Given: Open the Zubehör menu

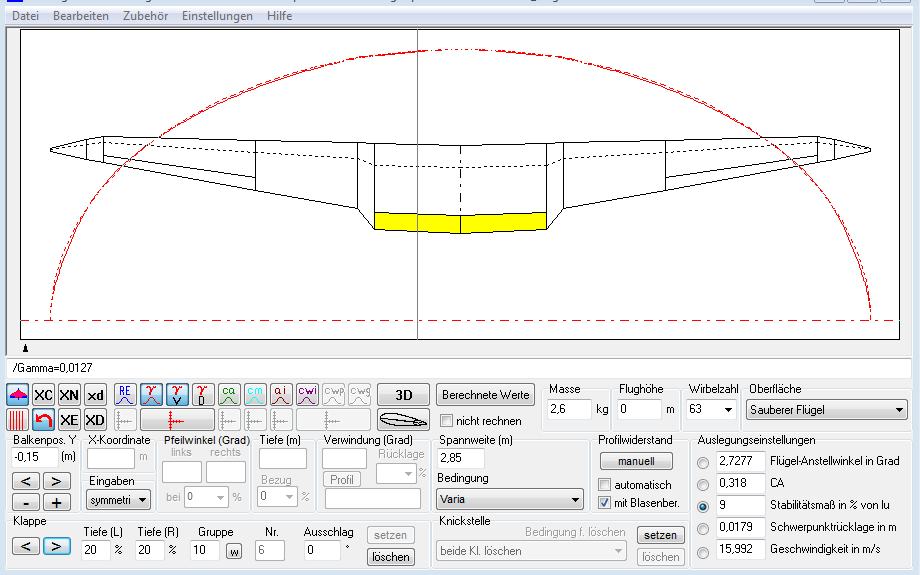Looking at the screenshot, I should [145, 16].
